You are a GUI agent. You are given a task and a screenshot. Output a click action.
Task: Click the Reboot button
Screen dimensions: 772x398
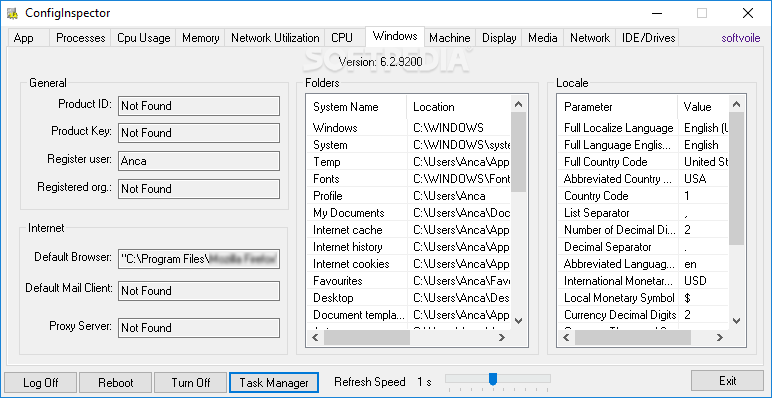point(115,382)
